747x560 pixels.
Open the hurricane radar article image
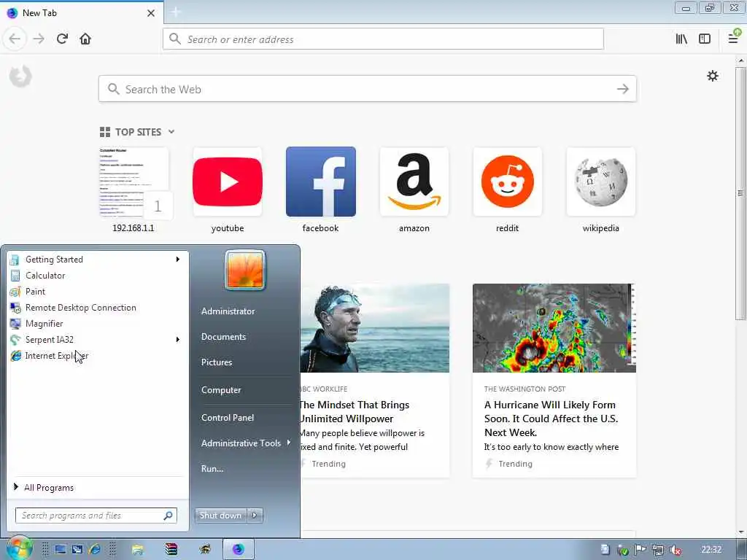pos(554,328)
